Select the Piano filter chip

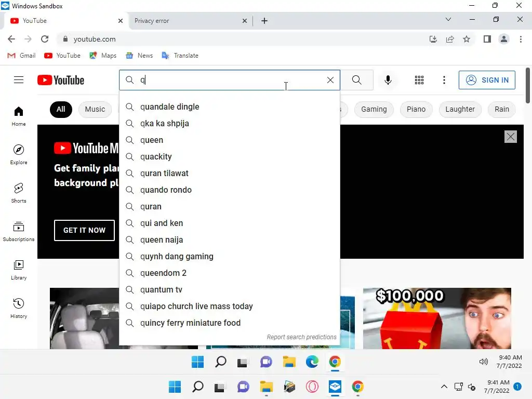pos(416,109)
